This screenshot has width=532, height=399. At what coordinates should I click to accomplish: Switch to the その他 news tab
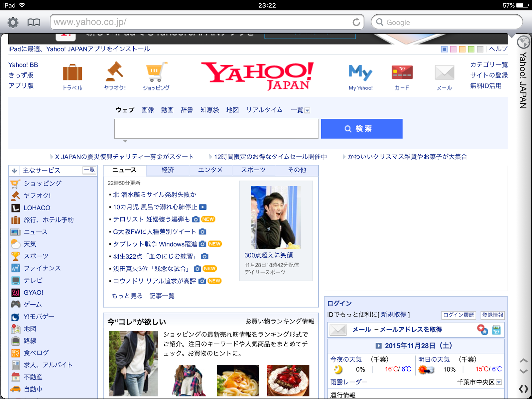click(x=297, y=170)
